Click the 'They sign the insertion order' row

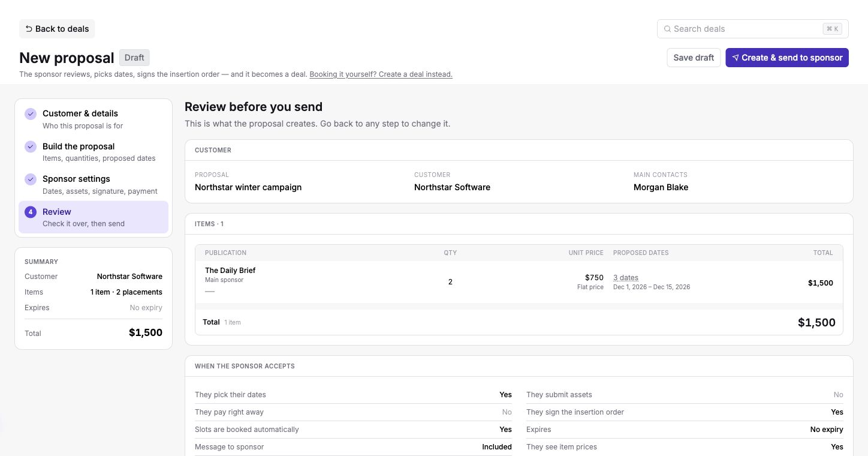[685, 412]
